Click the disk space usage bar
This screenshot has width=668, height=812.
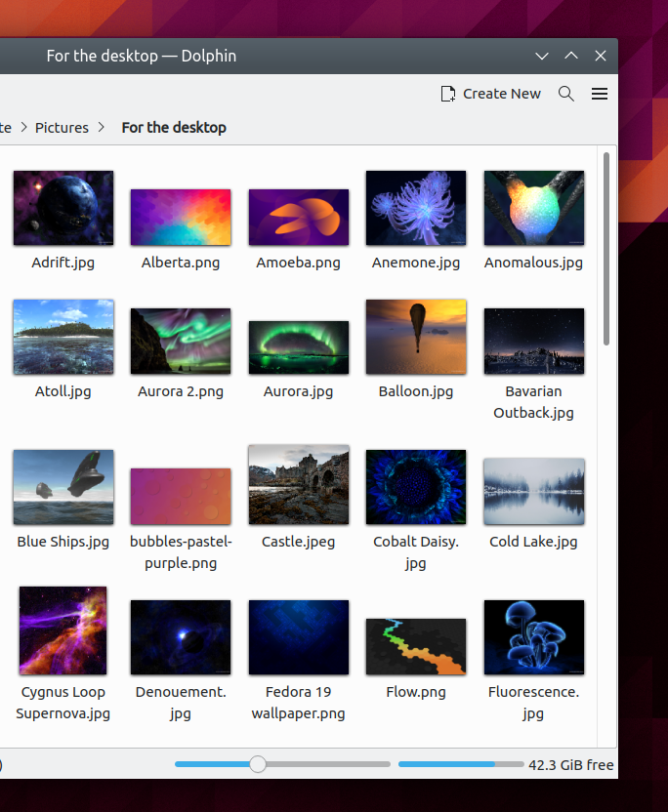coord(461,764)
